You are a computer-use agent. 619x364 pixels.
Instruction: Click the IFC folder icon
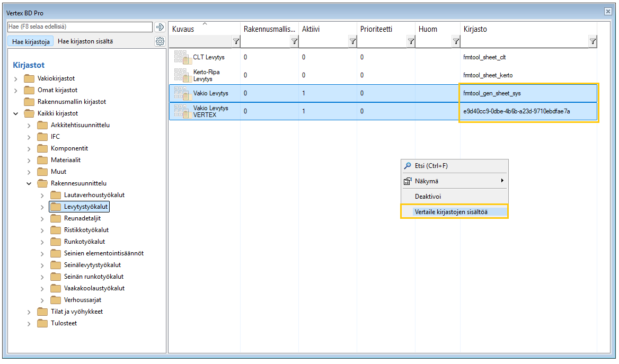pos(42,137)
